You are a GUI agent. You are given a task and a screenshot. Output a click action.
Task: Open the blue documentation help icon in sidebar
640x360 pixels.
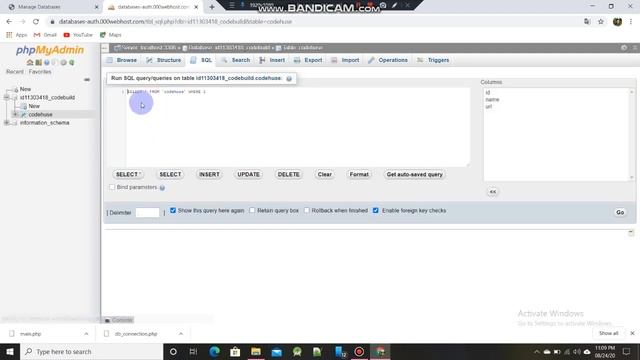[47, 62]
